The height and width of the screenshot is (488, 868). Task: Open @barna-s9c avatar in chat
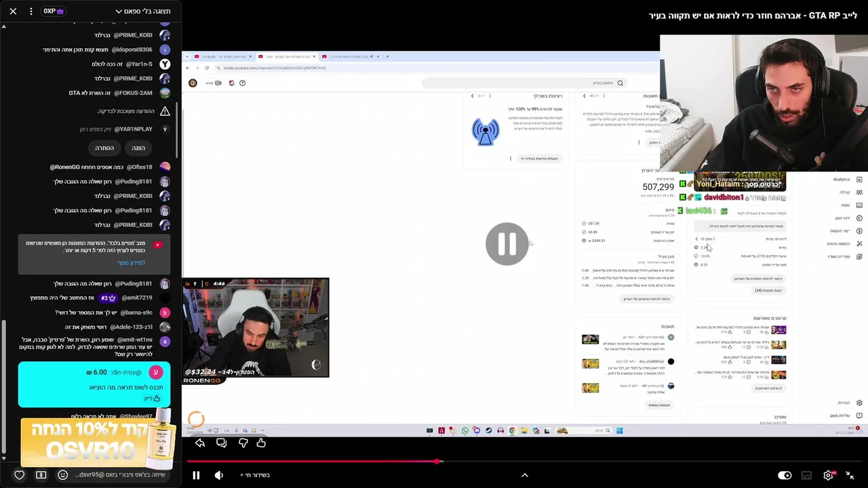click(x=165, y=312)
